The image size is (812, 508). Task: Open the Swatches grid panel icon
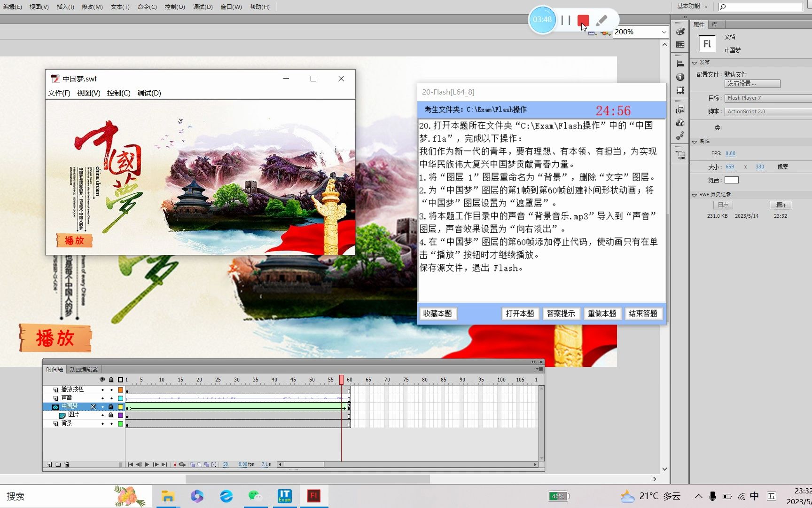coord(680,45)
